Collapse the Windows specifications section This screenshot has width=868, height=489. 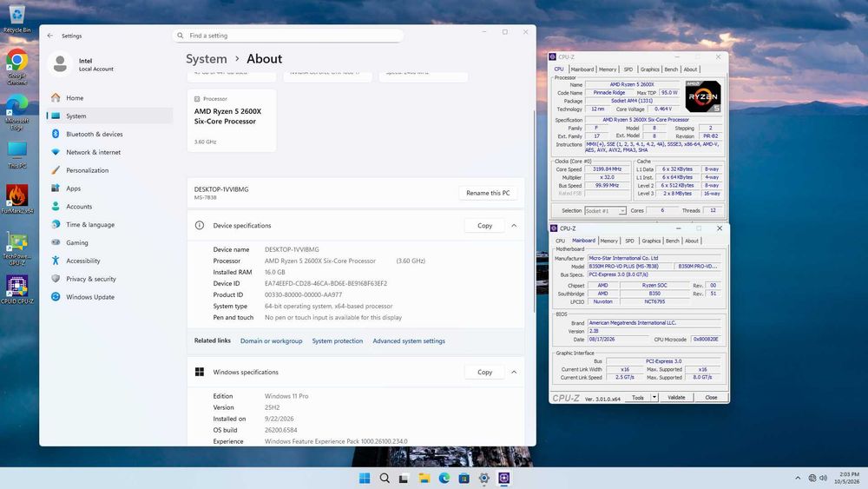pyautogui.click(x=514, y=372)
